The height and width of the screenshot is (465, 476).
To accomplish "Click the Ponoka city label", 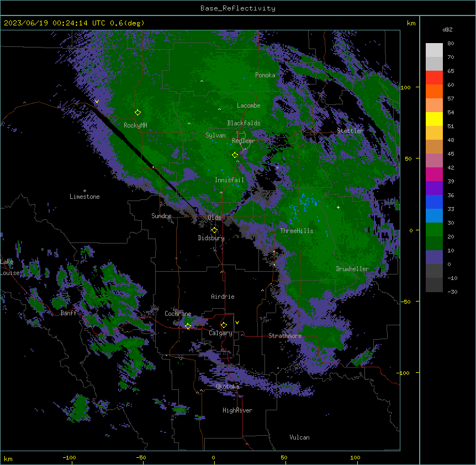I will 265,75.
